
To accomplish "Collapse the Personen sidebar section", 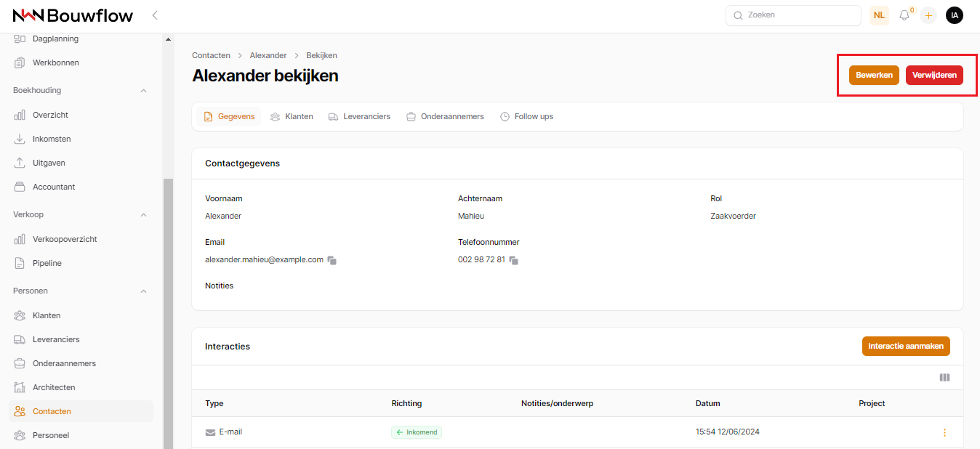I will point(143,291).
